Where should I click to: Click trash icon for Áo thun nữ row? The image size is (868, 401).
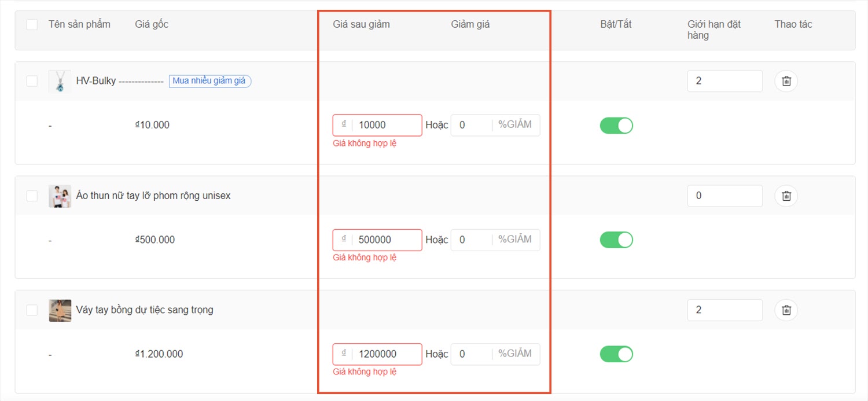coord(786,196)
